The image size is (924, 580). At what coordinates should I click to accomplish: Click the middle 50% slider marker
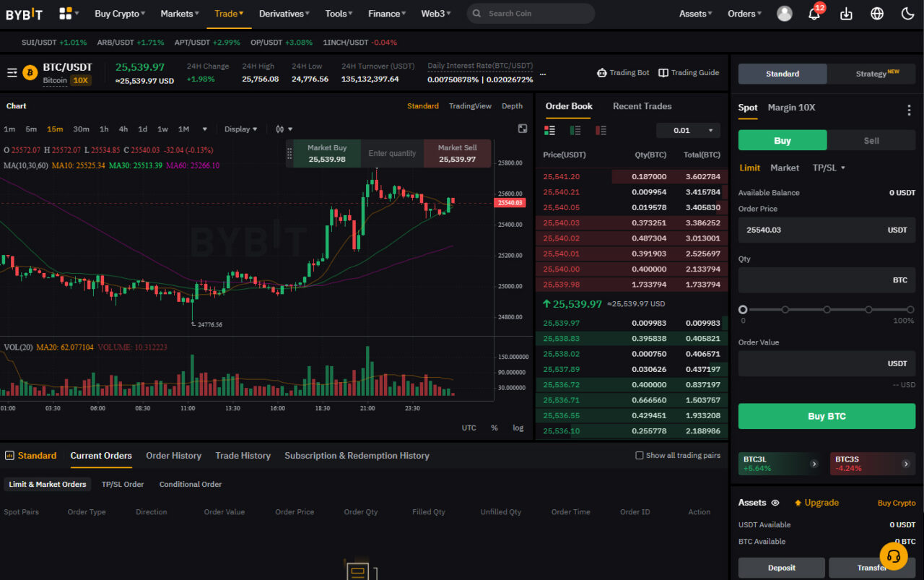coord(827,309)
